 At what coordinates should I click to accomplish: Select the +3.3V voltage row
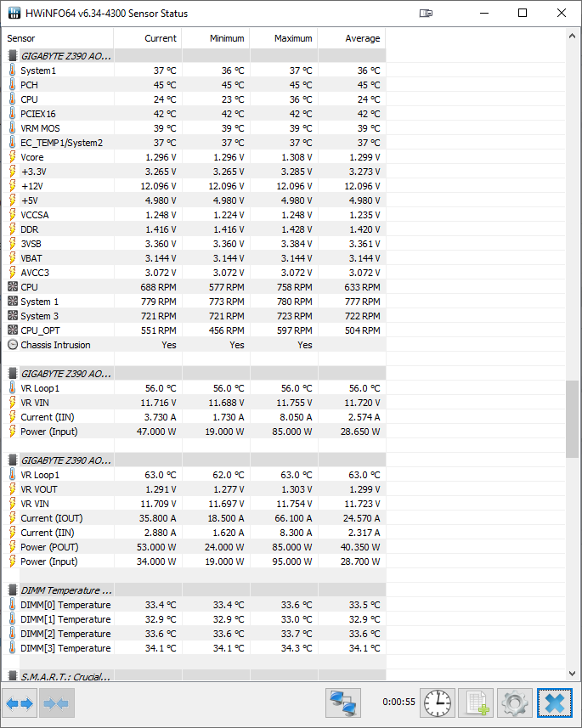click(x=195, y=172)
